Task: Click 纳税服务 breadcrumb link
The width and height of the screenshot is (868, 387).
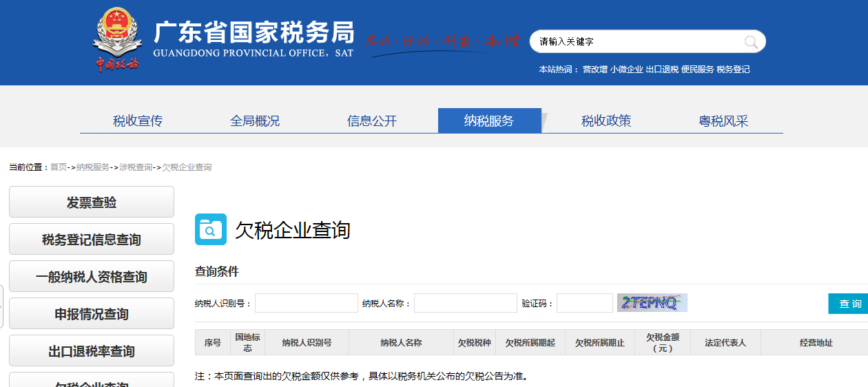Action: coord(93,167)
